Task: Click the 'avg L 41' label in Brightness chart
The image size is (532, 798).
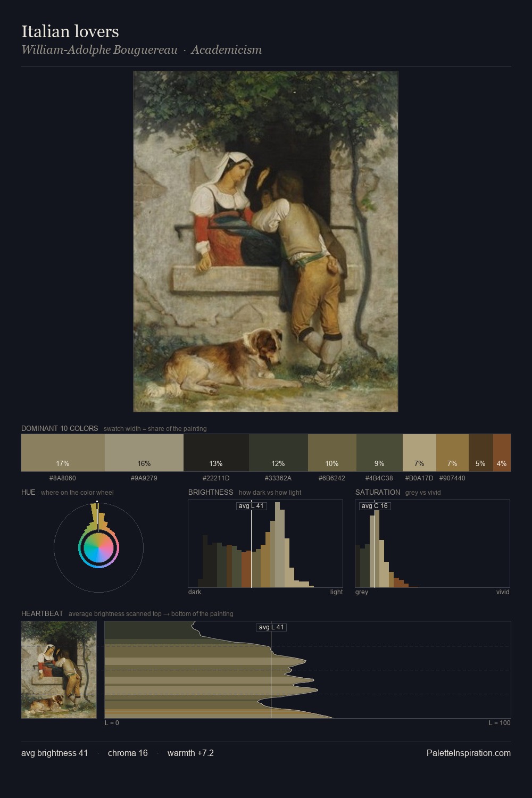Action: (251, 506)
